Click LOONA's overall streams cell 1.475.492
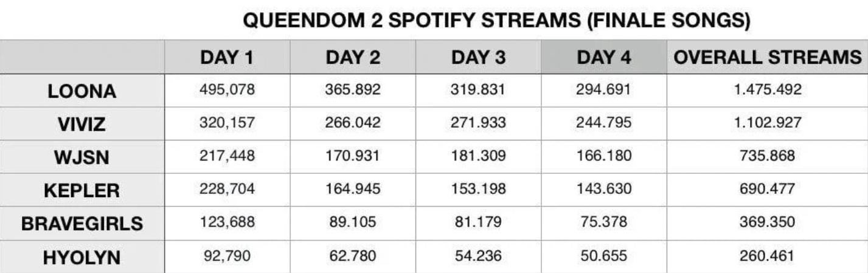Viewport: 868px width, 273px height. (x=767, y=92)
